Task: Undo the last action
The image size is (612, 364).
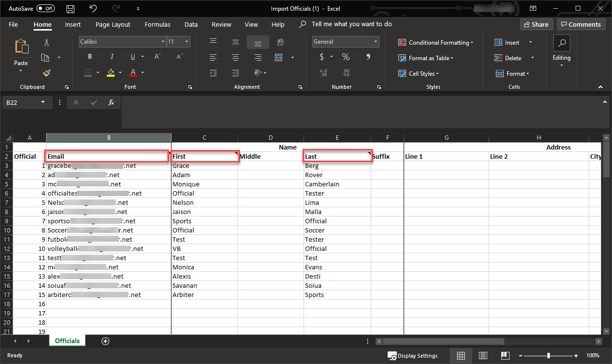Action: [93, 9]
